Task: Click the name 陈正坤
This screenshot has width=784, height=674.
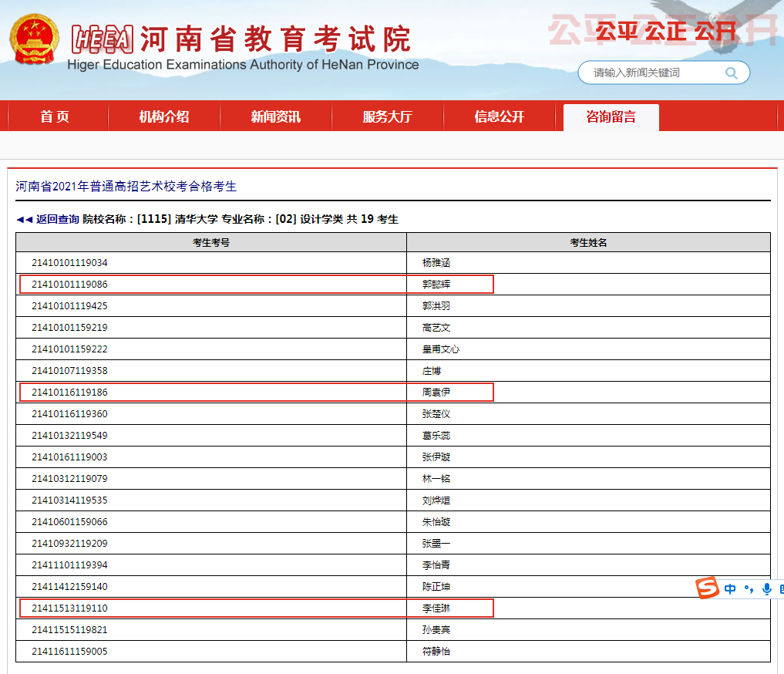Action: pyautogui.click(x=436, y=586)
